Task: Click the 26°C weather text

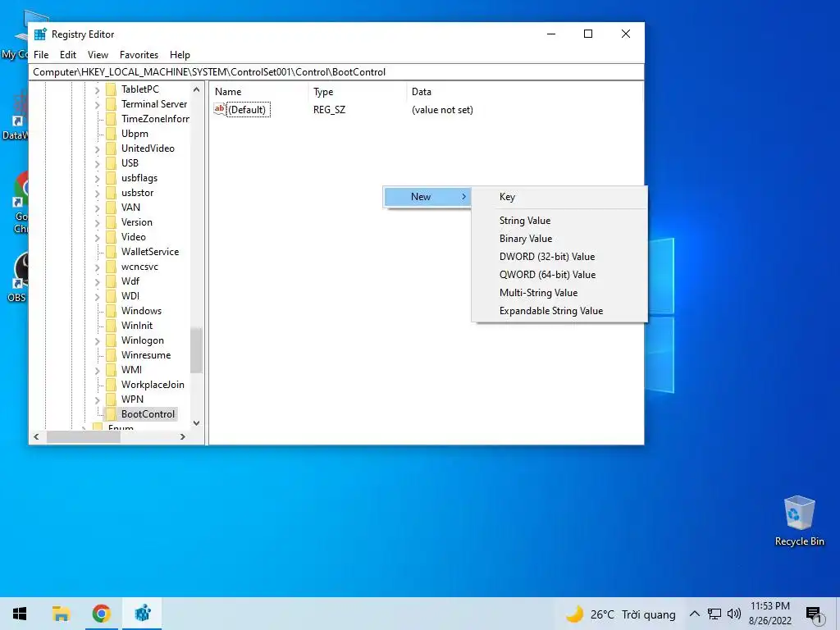Action: (602, 614)
